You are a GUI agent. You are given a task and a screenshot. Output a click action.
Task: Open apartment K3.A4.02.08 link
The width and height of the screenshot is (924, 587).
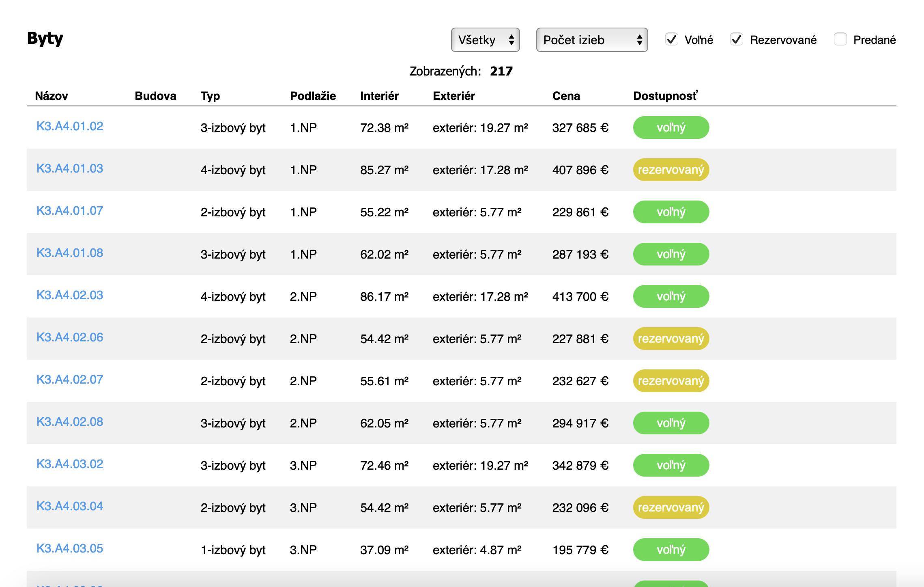(x=70, y=422)
